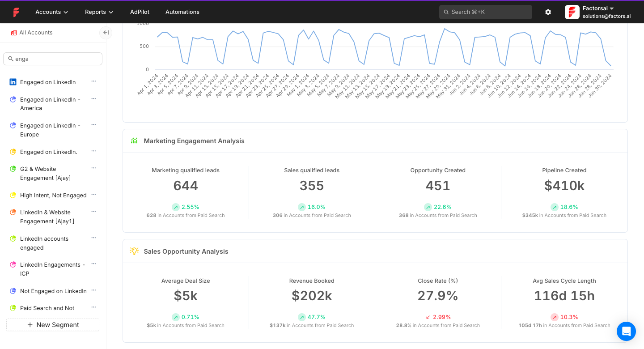The height and width of the screenshot is (349, 644).
Task: Click Opportunity Created value 451
Action: [x=438, y=186]
